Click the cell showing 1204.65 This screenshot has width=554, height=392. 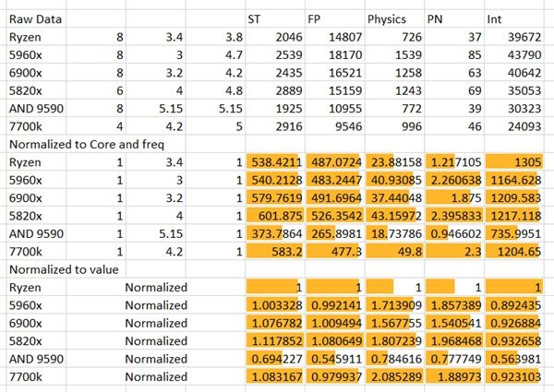point(514,252)
